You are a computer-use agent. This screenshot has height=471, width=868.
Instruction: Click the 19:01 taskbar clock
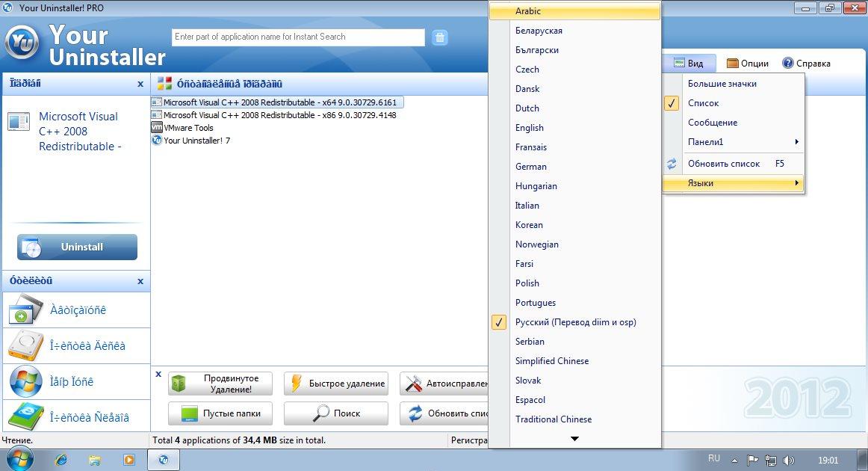tap(828, 460)
